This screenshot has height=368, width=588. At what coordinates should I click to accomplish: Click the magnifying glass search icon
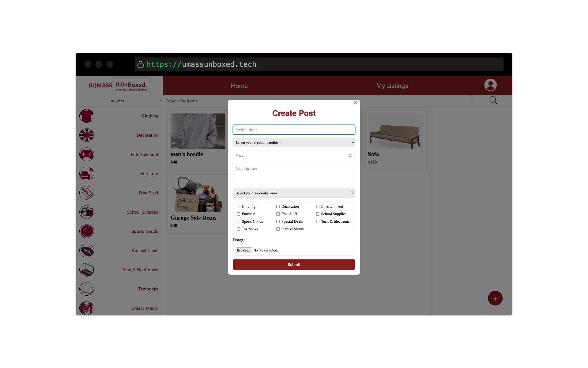click(x=493, y=101)
